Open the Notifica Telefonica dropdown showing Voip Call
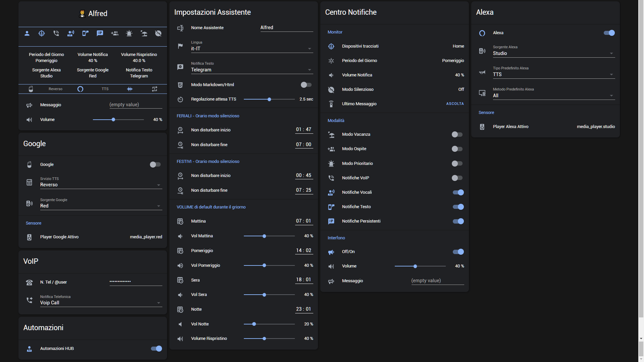 point(101,300)
